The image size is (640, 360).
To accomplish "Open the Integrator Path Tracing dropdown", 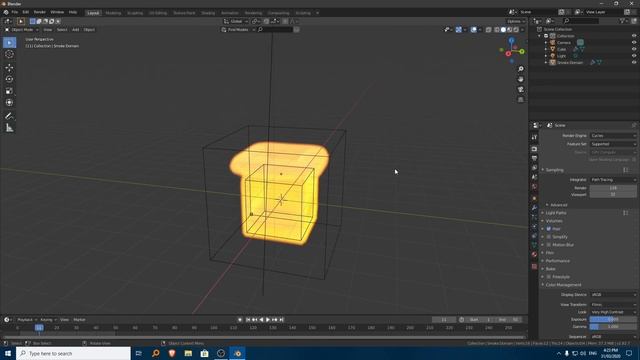I will (x=613, y=180).
